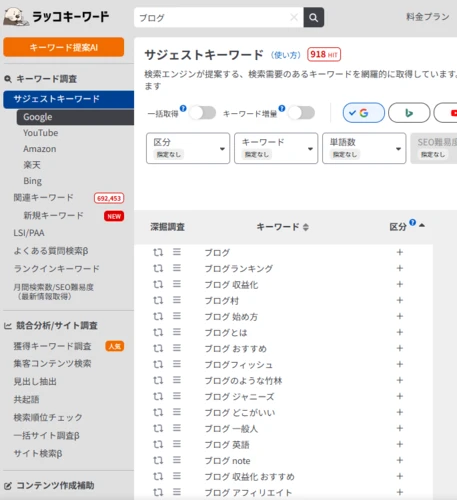This screenshot has width=457, height=500.
Task: Open the 区分 filter dropdown
Action: 188,148
